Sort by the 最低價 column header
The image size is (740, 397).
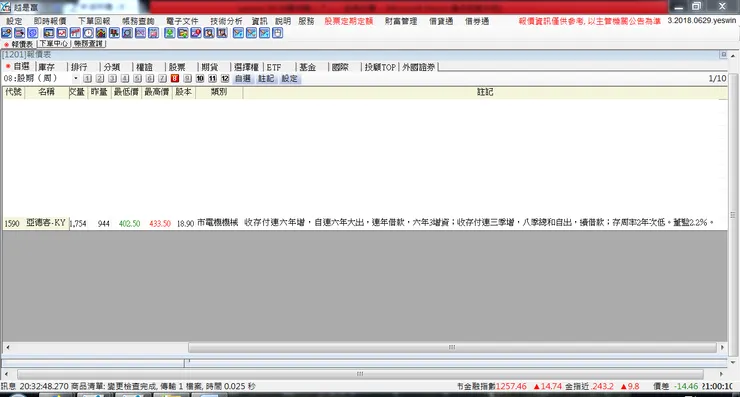(126, 92)
